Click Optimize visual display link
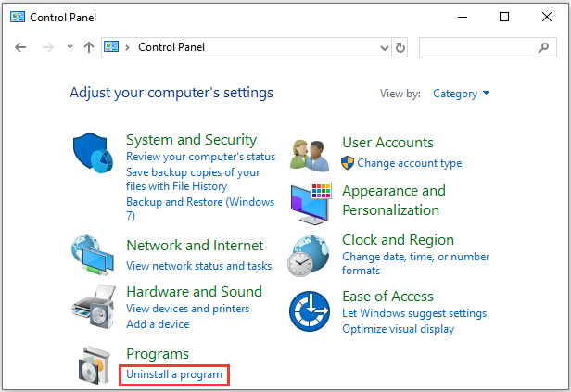 398,329
